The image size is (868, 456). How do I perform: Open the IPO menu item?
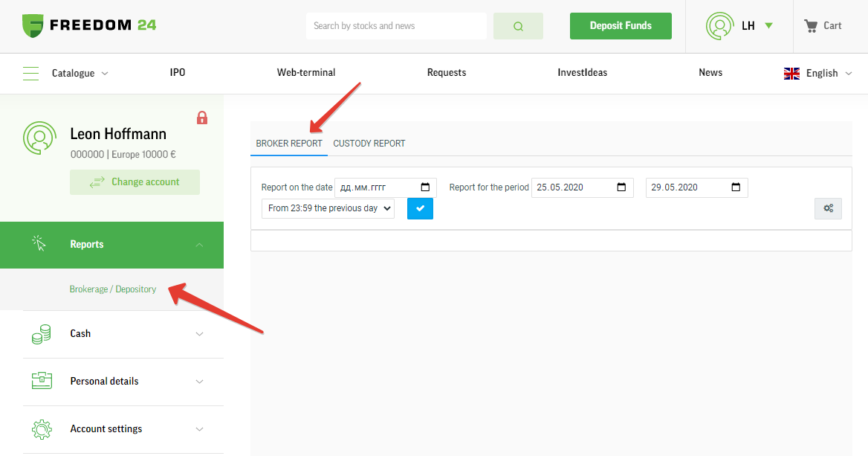[x=178, y=73]
